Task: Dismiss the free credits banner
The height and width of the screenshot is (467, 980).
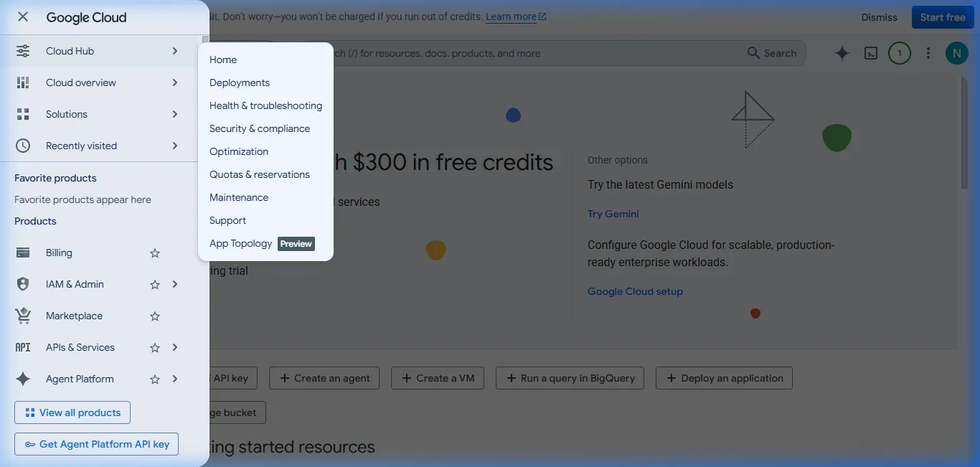Action: point(880,17)
